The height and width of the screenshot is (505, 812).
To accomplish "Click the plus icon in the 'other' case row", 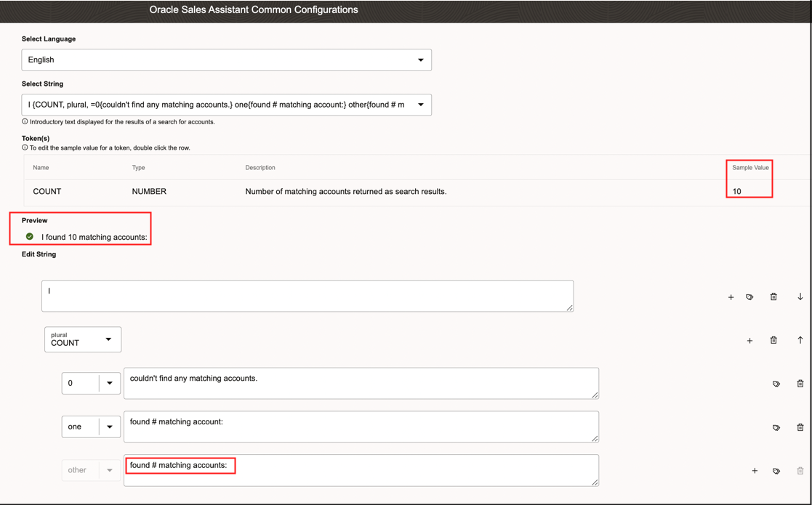I will 755,471.
